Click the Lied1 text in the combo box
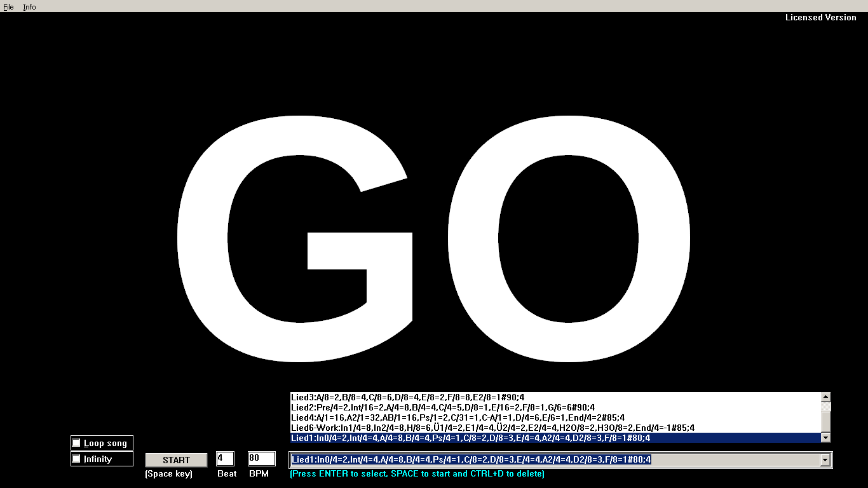 click(470, 460)
